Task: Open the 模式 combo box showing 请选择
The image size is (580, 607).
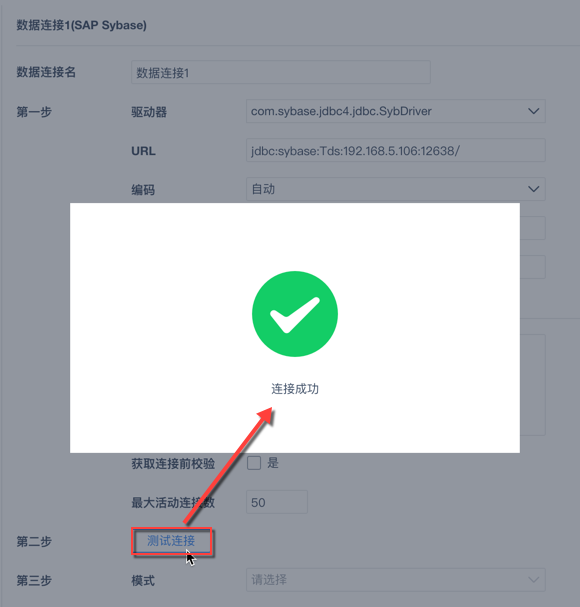Action: click(x=396, y=580)
